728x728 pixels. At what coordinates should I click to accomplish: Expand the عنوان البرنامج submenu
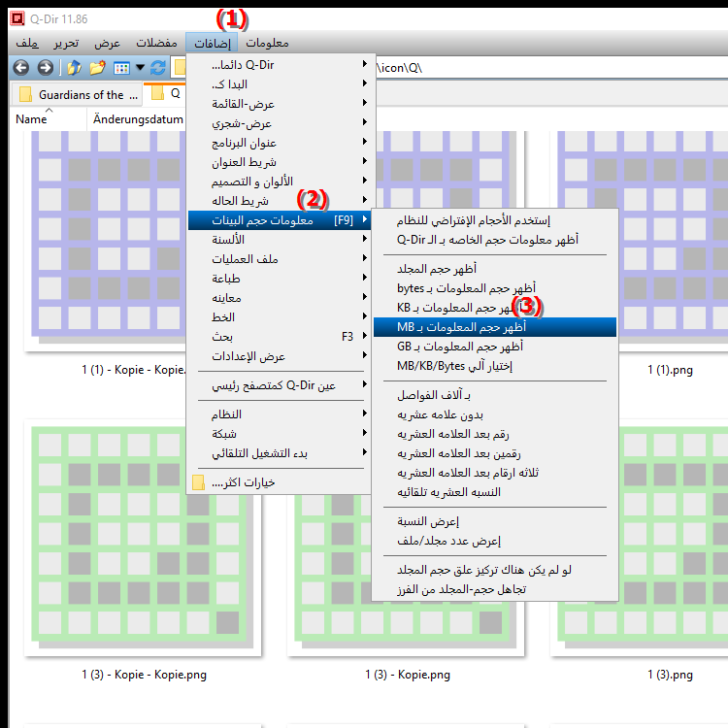(x=279, y=143)
